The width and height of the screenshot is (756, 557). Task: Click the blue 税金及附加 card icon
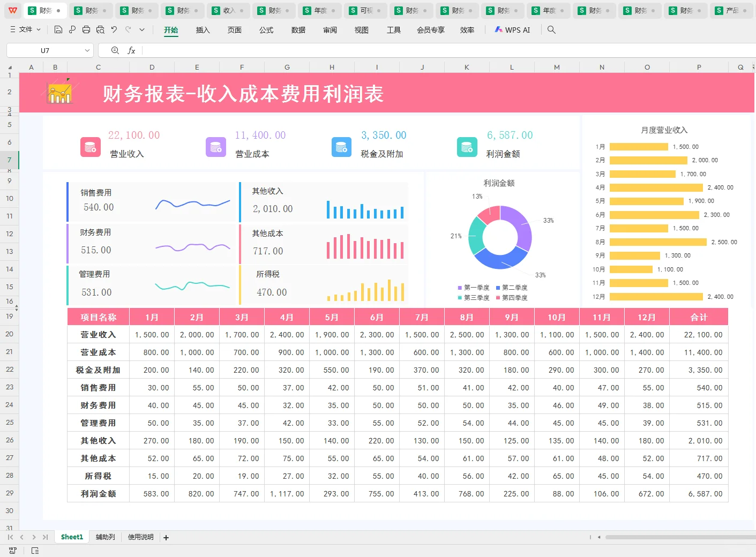coord(341,147)
